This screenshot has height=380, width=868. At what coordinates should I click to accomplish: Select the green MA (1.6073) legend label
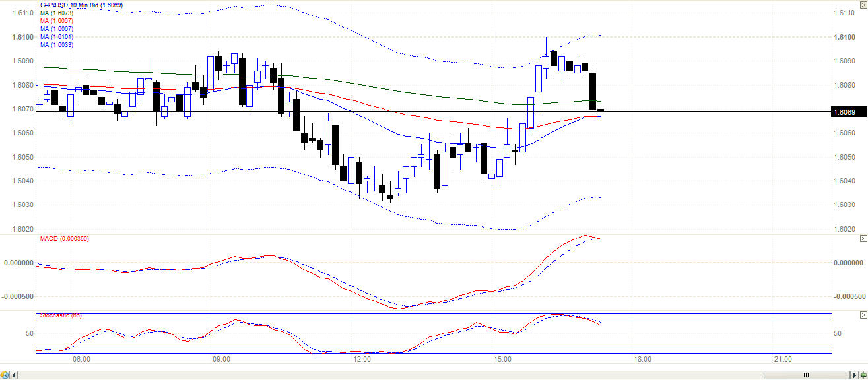pyautogui.click(x=56, y=13)
